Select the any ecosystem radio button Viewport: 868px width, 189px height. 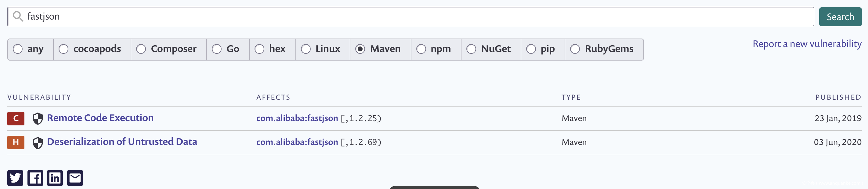coord(18,49)
